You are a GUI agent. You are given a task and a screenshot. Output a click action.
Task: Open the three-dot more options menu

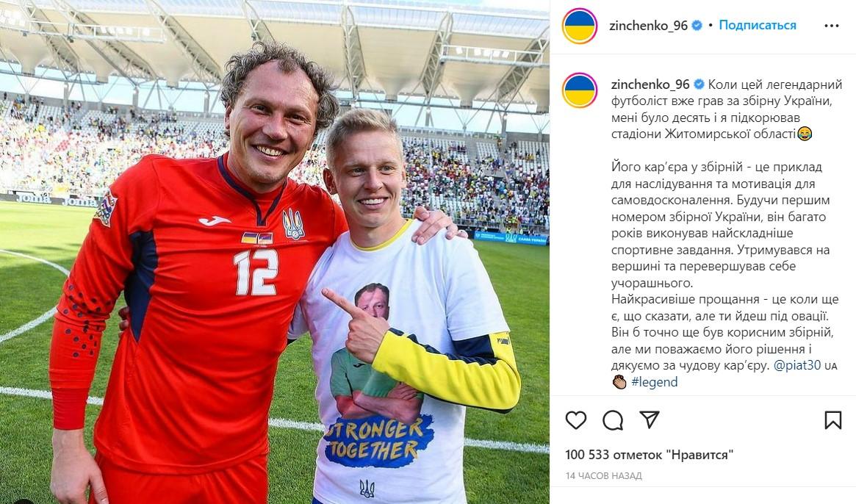[832, 26]
